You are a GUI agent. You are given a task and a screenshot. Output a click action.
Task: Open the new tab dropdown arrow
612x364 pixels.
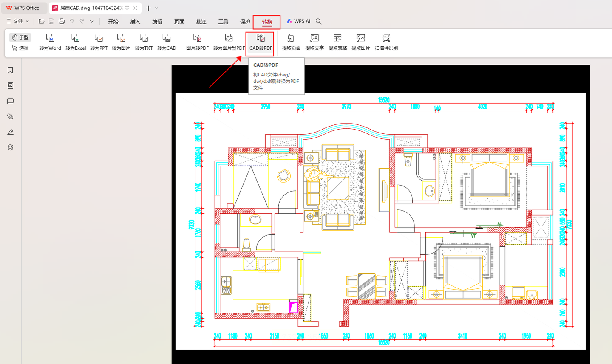tap(156, 8)
